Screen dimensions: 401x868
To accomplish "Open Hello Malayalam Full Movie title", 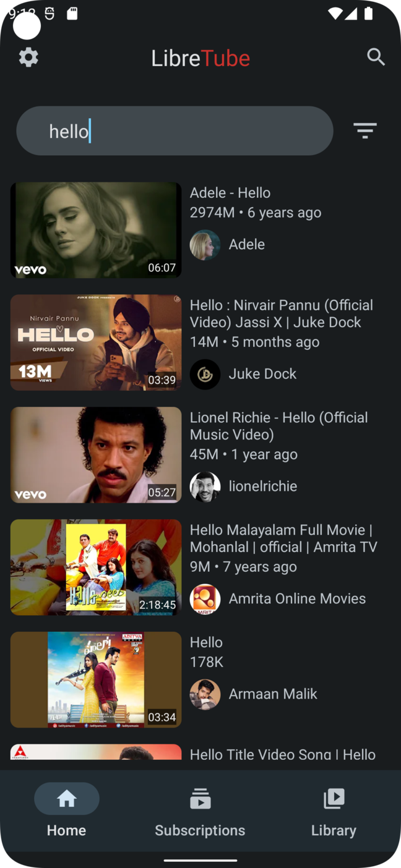I will (x=283, y=538).
